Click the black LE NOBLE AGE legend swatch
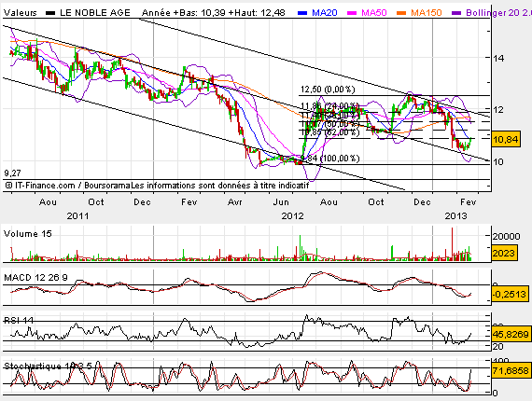The image size is (532, 401). pos(50,13)
